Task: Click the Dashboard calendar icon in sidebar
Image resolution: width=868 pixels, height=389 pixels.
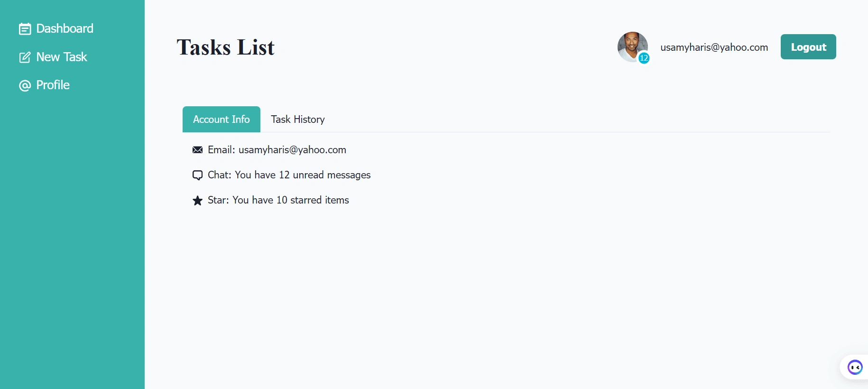Action: click(25, 29)
